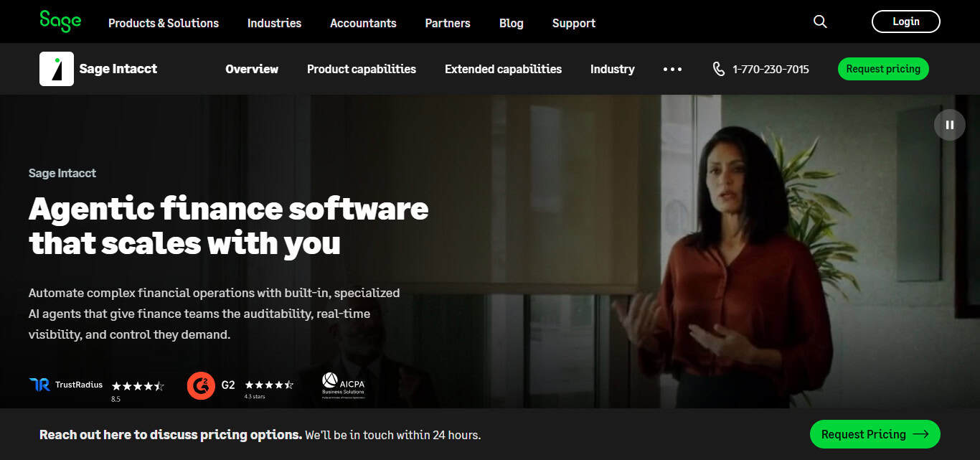
Task: Call the number 1-770-230-7015
Action: 771,69
